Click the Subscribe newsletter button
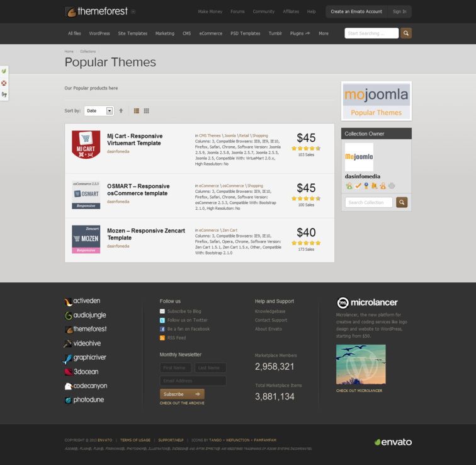The width and height of the screenshot is (476, 465). pos(182,394)
